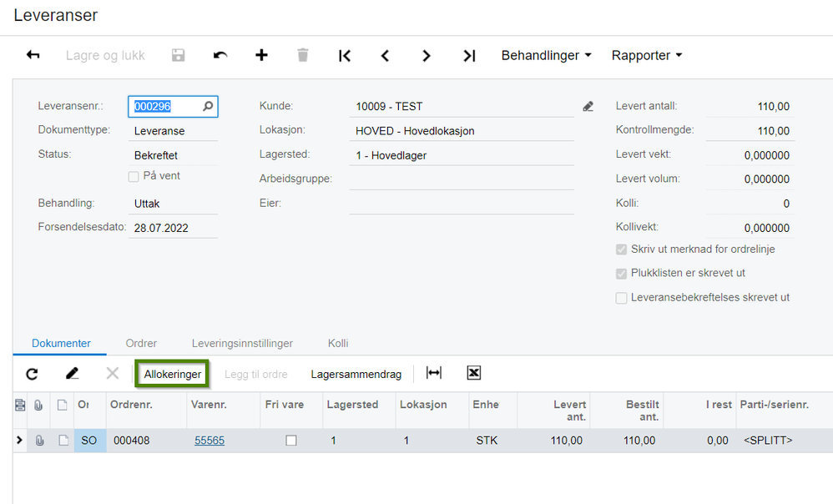The width and height of the screenshot is (833, 504).
Task: Click the STK unit cell
Action: [492, 441]
